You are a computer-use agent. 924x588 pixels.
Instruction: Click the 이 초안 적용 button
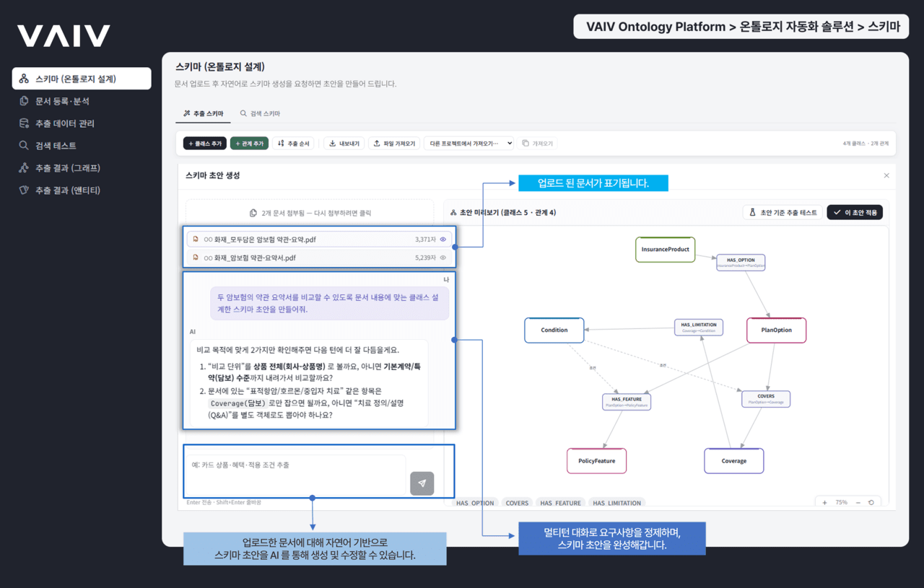pos(855,213)
